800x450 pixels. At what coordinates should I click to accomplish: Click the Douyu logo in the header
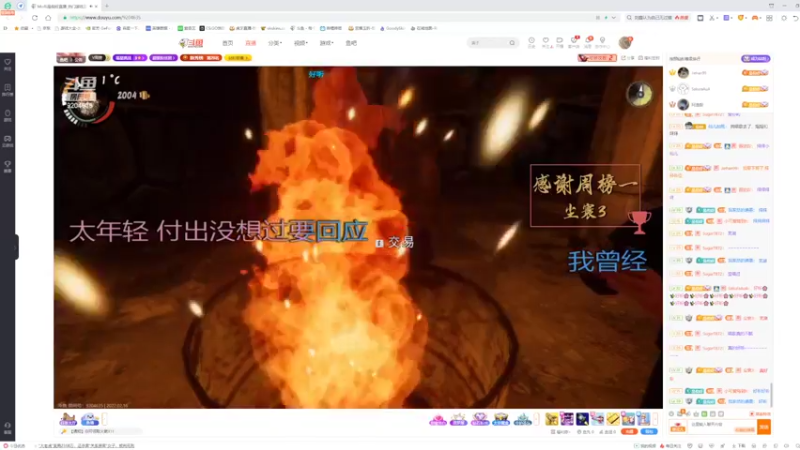[x=191, y=43]
